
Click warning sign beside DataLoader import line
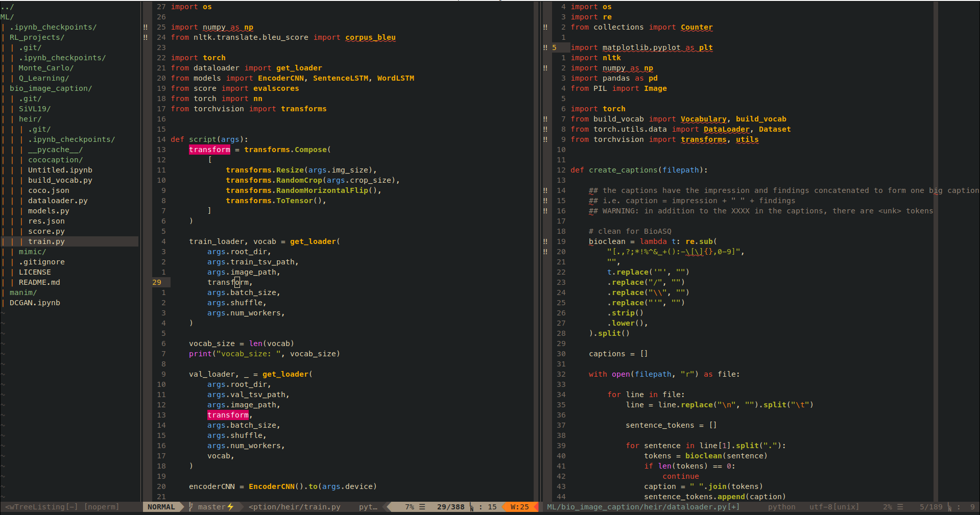click(x=545, y=129)
